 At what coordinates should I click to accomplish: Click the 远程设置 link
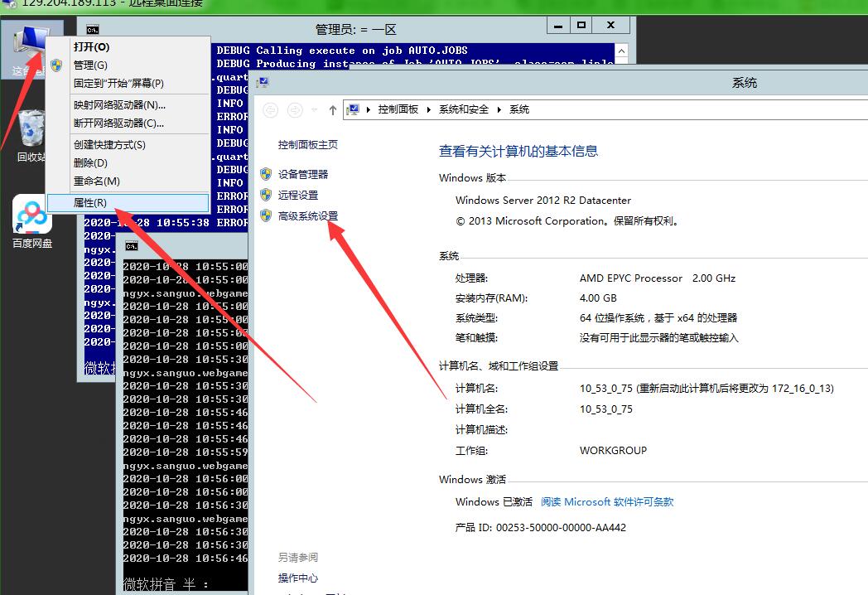[298, 196]
